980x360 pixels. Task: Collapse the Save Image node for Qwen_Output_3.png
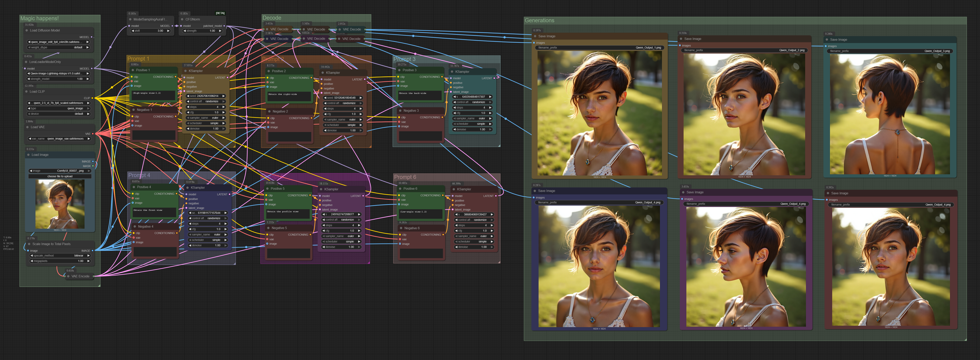point(827,40)
